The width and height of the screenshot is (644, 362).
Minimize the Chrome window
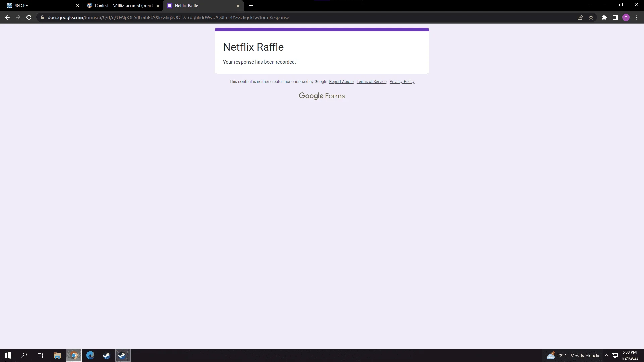click(605, 5)
